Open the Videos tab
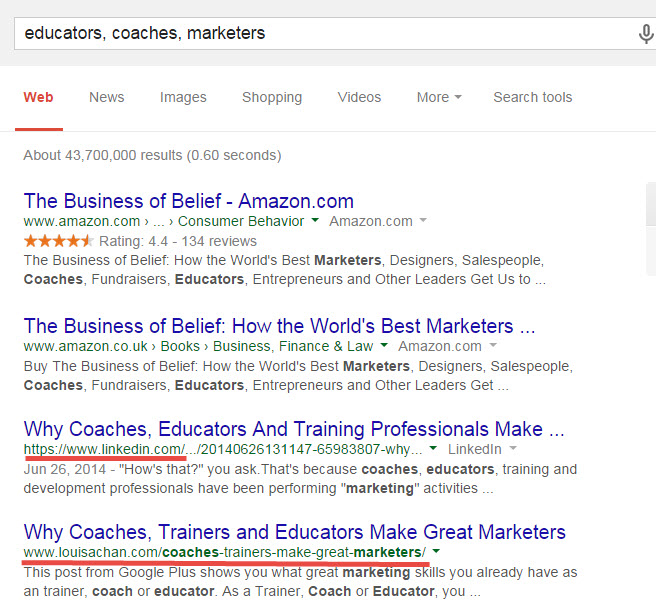This screenshot has height=608, width=656. tap(359, 97)
